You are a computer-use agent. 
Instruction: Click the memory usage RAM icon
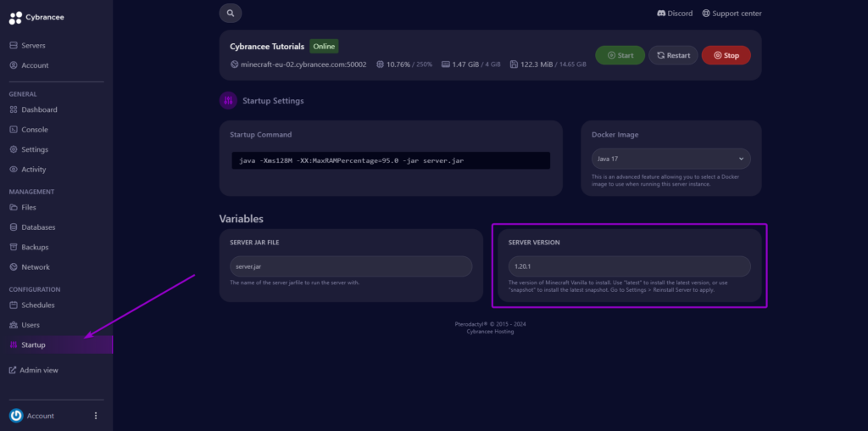coord(446,64)
